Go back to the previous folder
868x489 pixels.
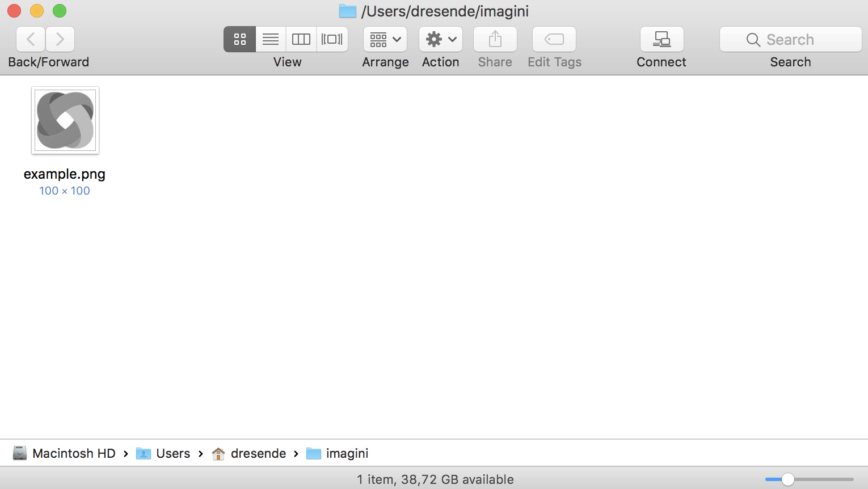[x=31, y=39]
